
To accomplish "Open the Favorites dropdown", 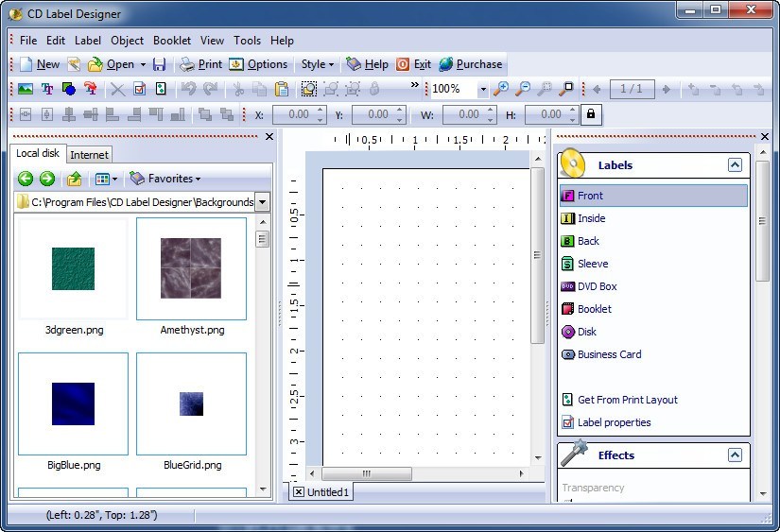I will [165, 179].
